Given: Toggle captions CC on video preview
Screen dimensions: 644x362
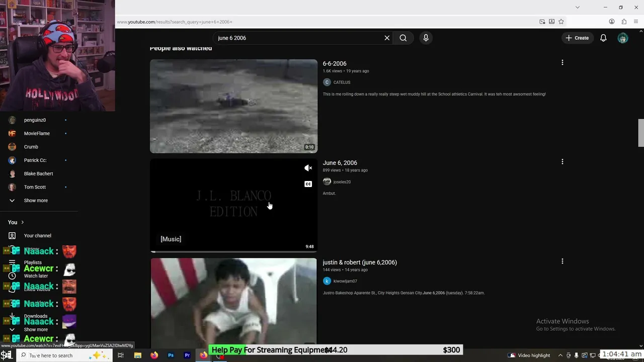Looking at the screenshot, I should tap(308, 184).
